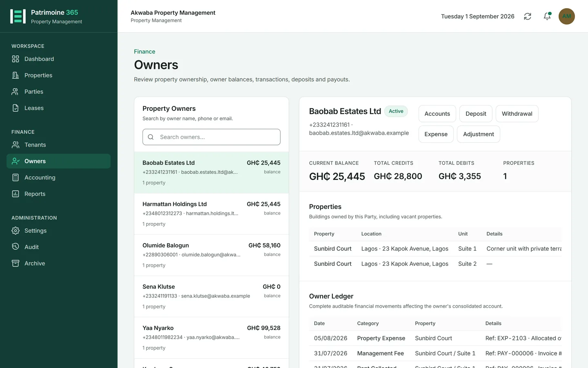Select Olumide Balogun owner card
This screenshot has height=368, width=588.
pyautogui.click(x=212, y=255)
